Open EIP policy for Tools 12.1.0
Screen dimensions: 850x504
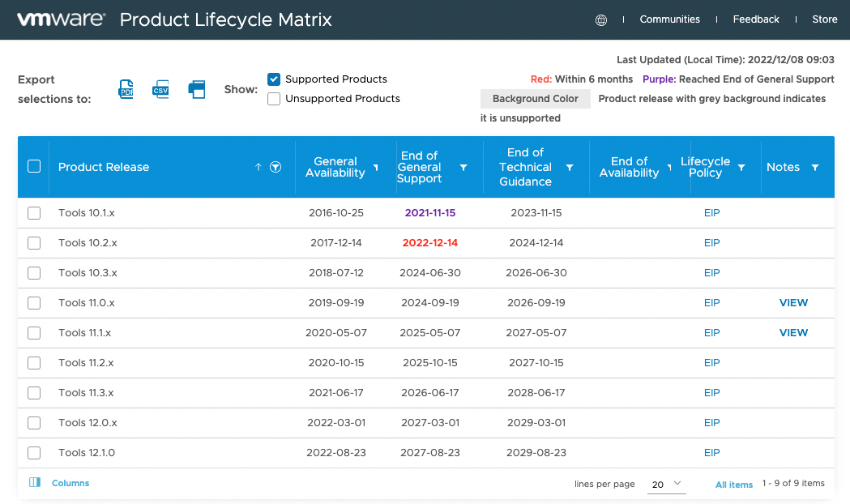coord(711,452)
